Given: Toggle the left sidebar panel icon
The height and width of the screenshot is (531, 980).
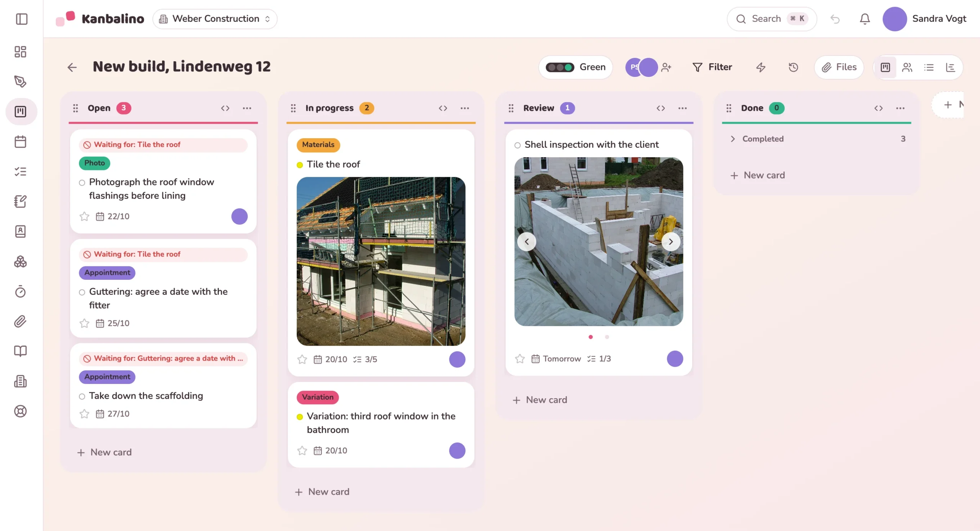Looking at the screenshot, I should (21, 19).
